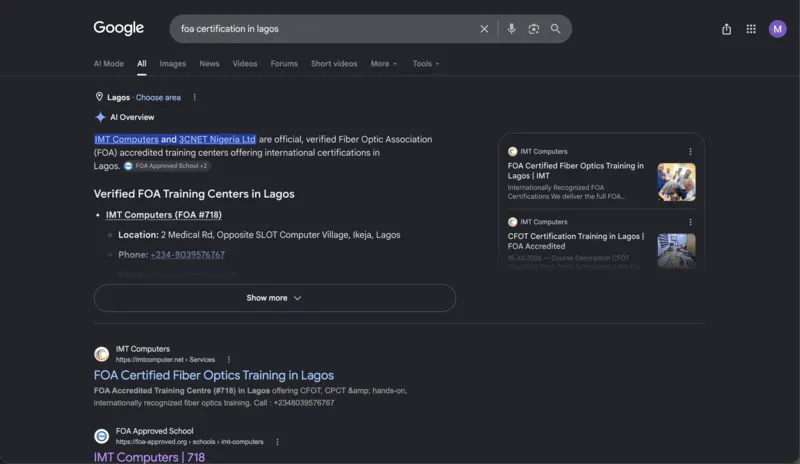The height and width of the screenshot is (464, 800).
Task: Open CFOT Certification Training in Lagos card title
Action: (576, 241)
